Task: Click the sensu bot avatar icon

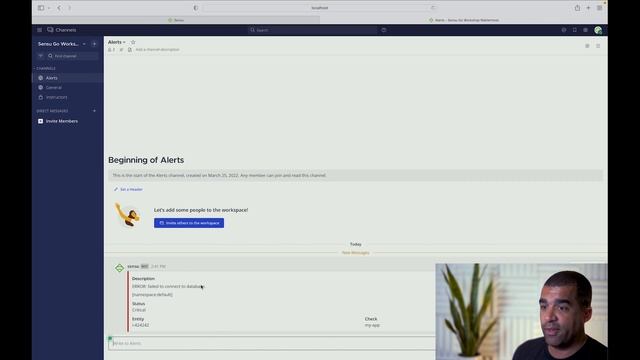Action: pos(119,268)
